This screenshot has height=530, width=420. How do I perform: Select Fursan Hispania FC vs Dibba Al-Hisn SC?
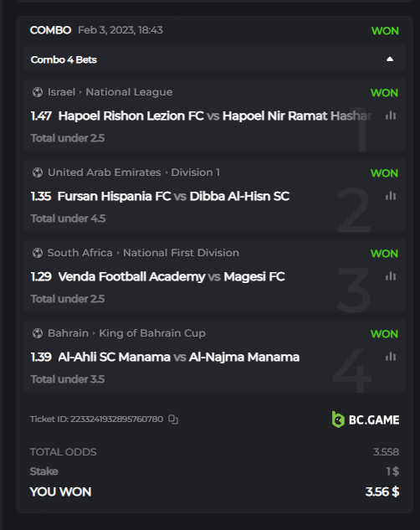[x=173, y=197]
